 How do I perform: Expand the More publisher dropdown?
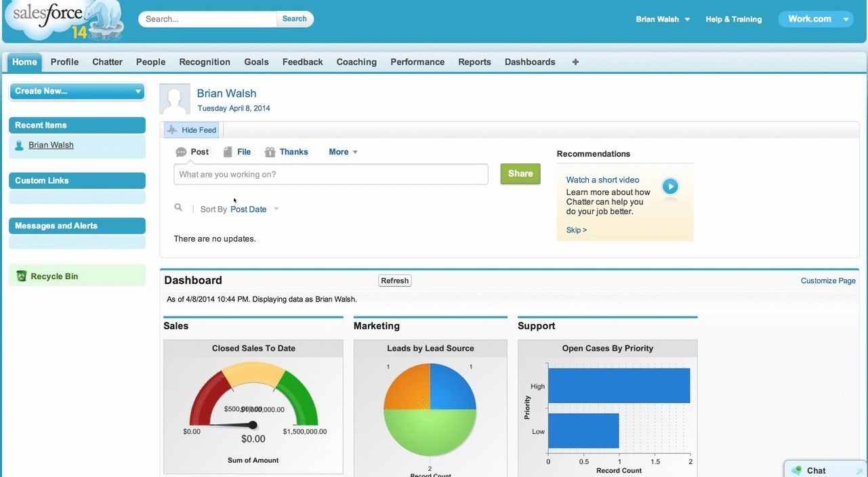[343, 152]
